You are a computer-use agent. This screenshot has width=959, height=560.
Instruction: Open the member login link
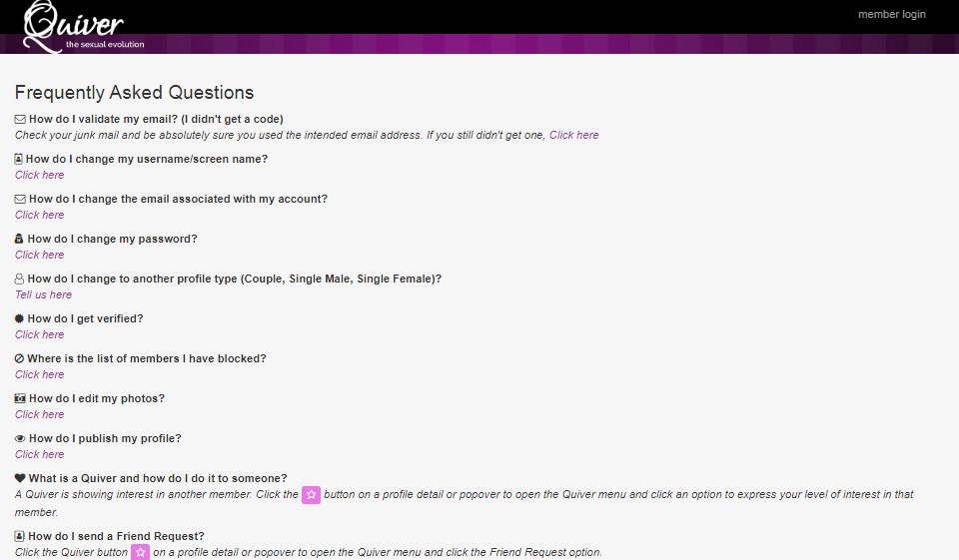pos(891,14)
